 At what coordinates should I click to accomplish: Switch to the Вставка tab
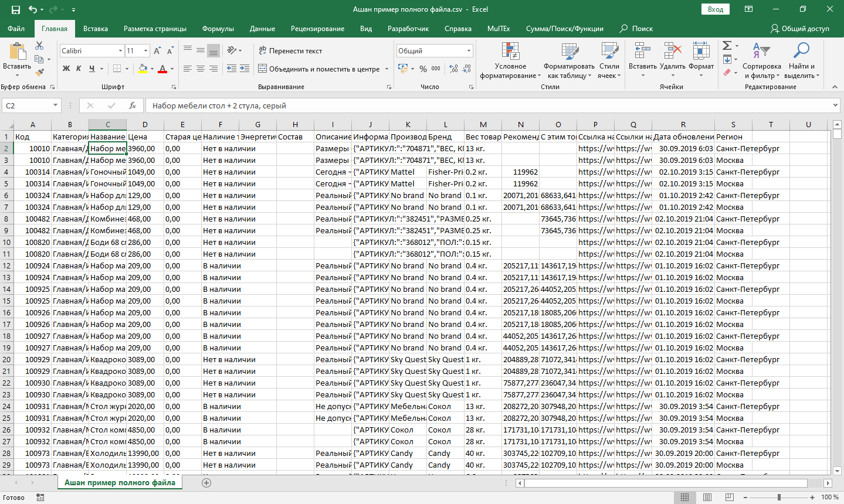click(x=96, y=29)
